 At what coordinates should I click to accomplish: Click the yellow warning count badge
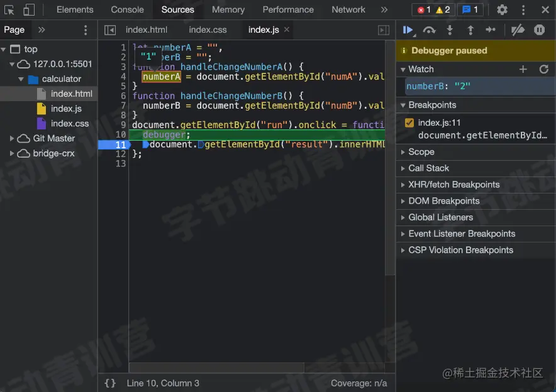click(443, 10)
